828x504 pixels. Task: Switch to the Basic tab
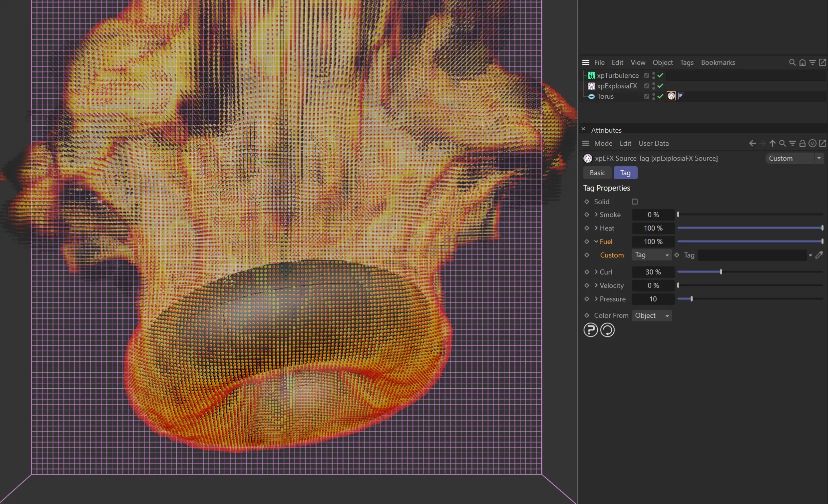(x=597, y=173)
